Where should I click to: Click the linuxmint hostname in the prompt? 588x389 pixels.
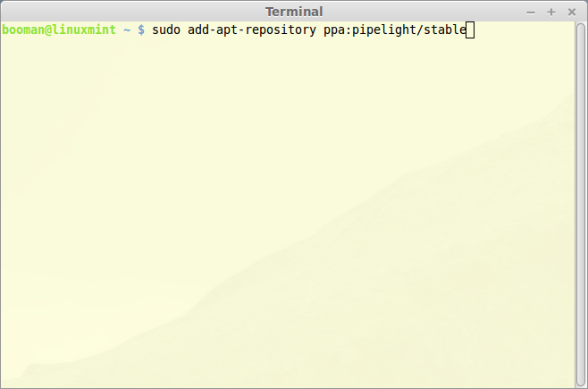point(84,30)
